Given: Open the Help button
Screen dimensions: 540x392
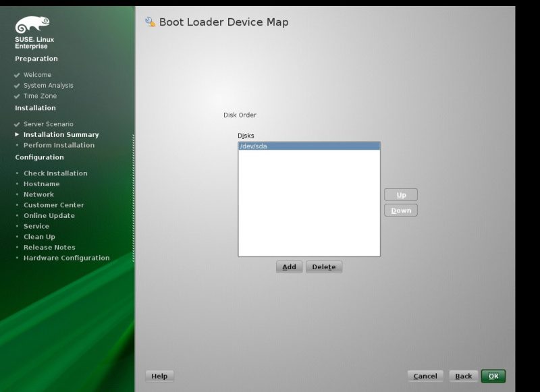Looking at the screenshot, I should click(x=159, y=376).
